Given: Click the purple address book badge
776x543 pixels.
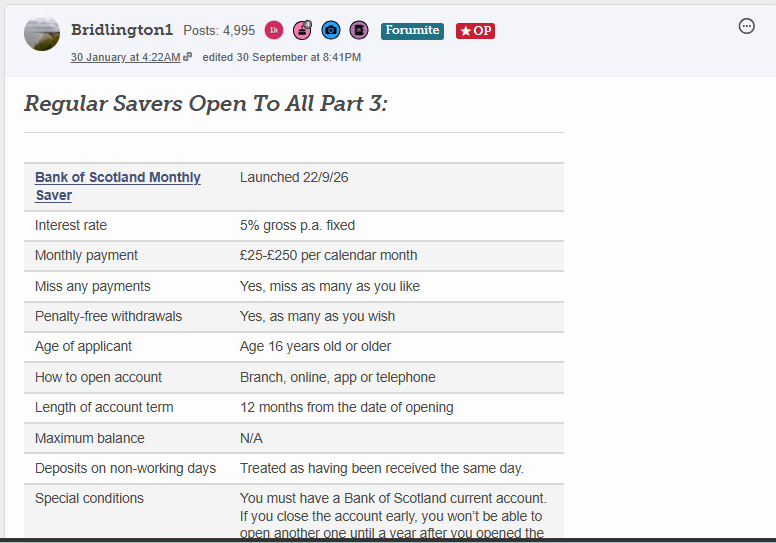Looking at the screenshot, I should click(x=359, y=30).
